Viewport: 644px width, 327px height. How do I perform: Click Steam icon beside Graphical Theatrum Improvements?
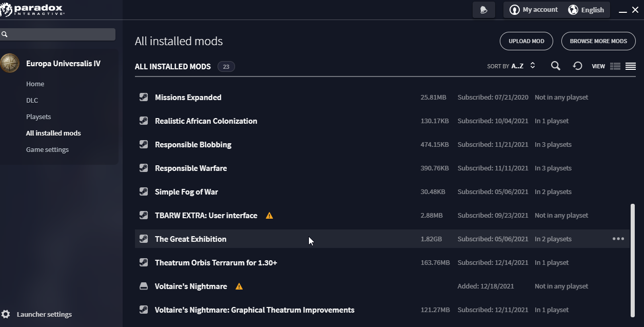pyautogui.click(x=144, y=310)
